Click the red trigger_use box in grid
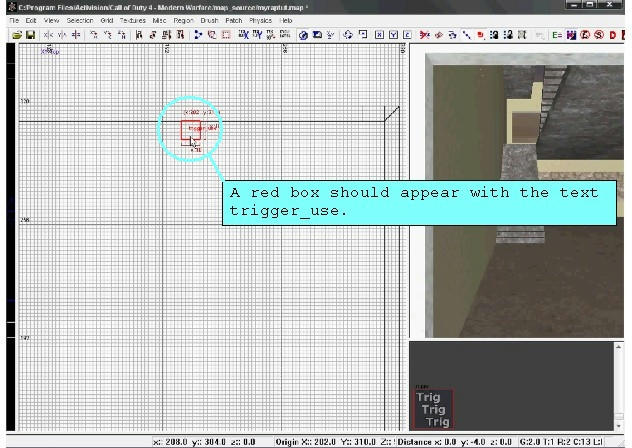 [x=191, y=131]
